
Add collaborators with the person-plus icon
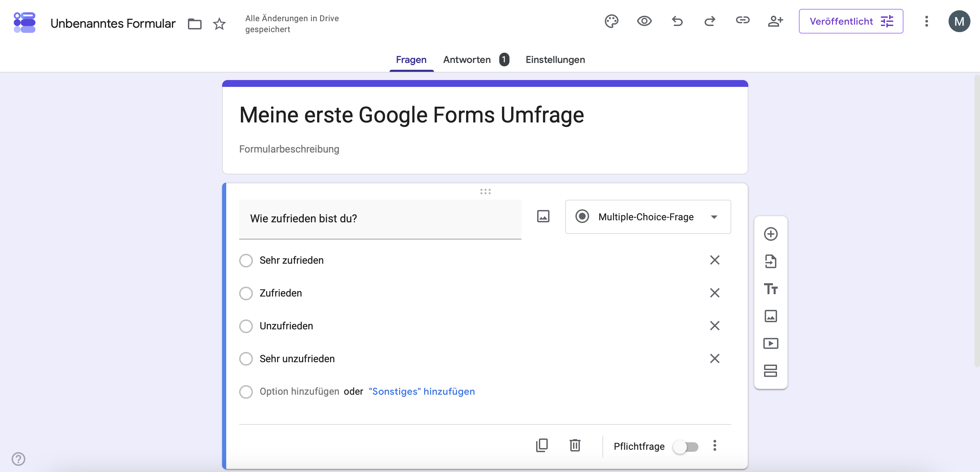pyautogui.click(x=775, y=21)
